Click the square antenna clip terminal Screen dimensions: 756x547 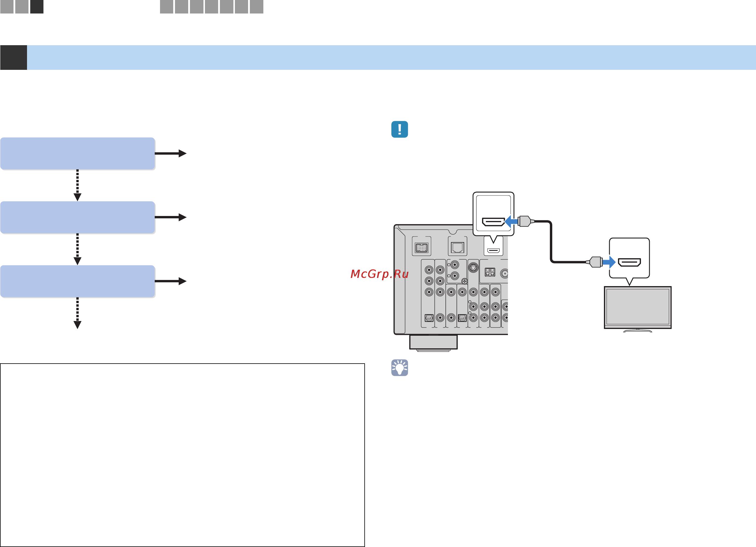coord(490,272)
